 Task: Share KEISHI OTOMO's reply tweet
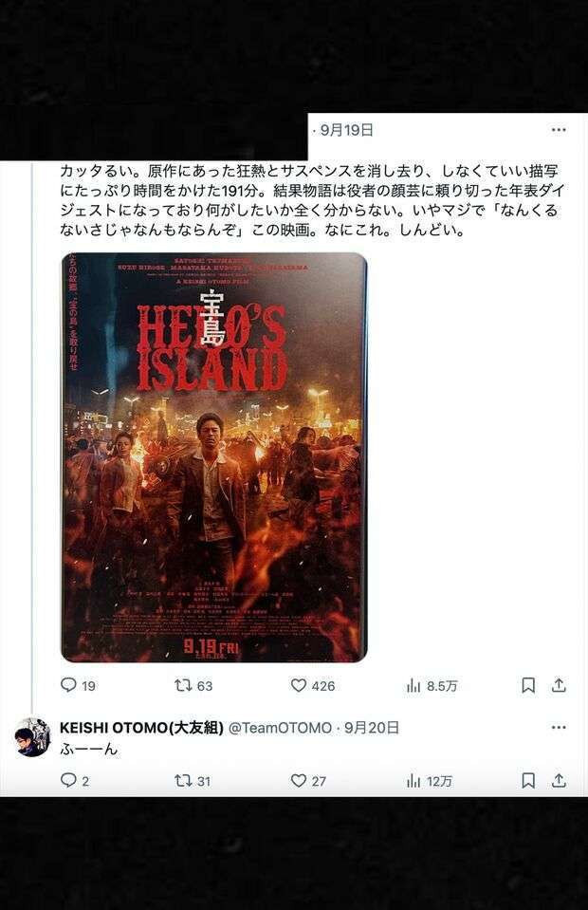[x=559, y=781]
